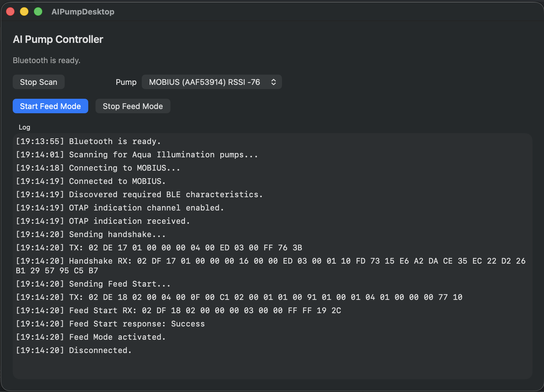The height and width of the screenshot is (392, 544).
Task: Open the Pump selection dropdown
Action: 211,82
